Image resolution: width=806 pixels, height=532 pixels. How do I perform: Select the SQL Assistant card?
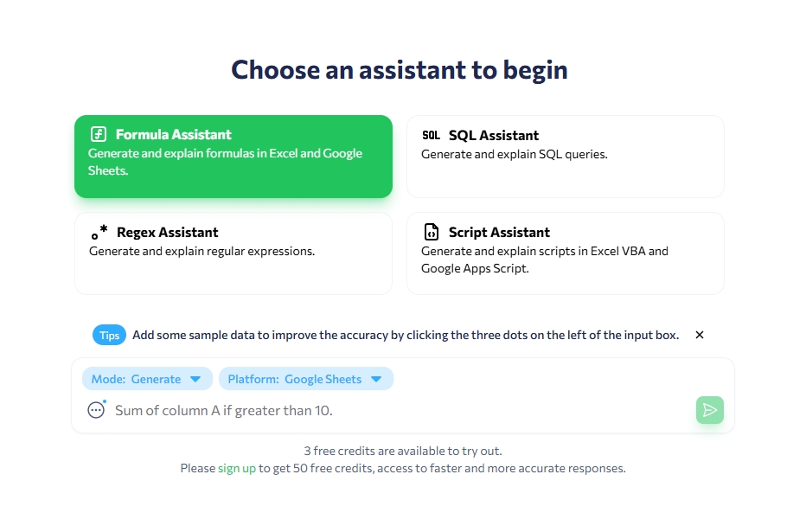click(x=566, y=157)
